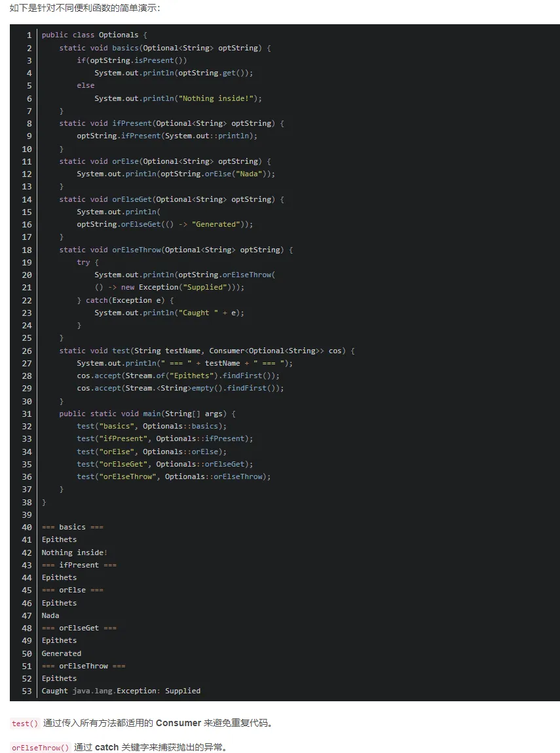Image resolution: width=560 pixels, height=753 pixels.
Task: Click 'Epithets' on output line 41
Action: tap(59, 539)
